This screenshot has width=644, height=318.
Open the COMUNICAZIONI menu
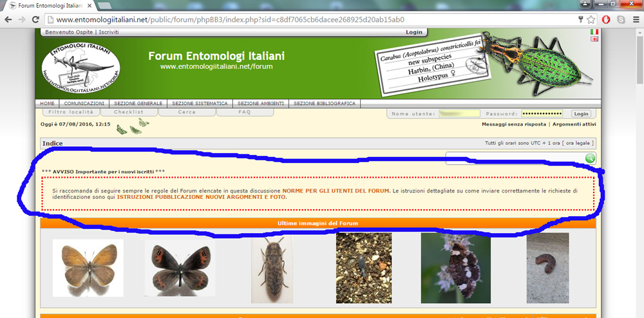tap(84, 103)
